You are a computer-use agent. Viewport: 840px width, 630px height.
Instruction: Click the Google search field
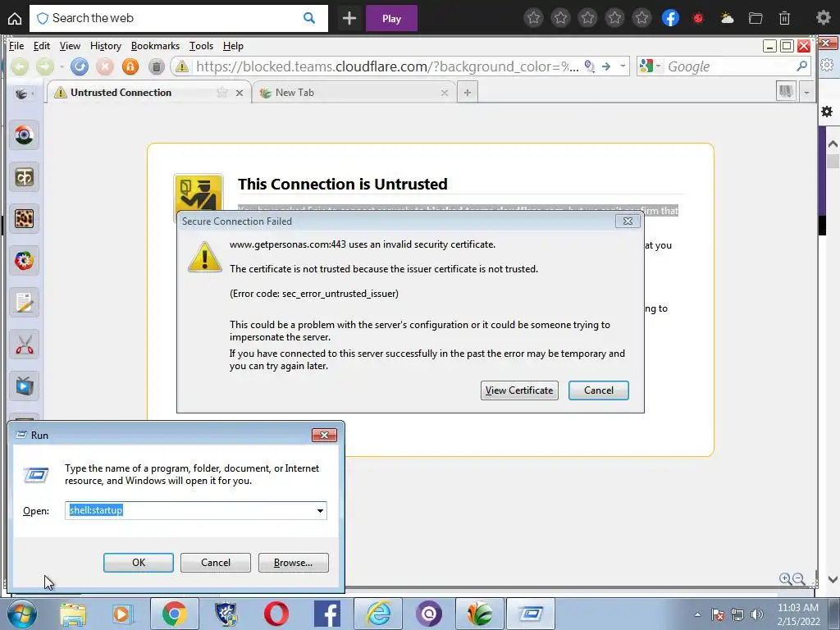tap(729, 66)
